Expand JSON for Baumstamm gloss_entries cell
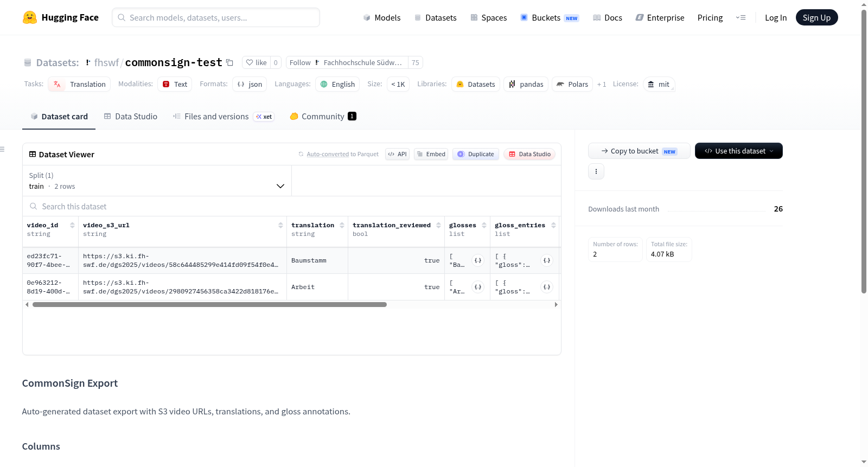The width and height of the screenshot is (868, 467). 547,260
